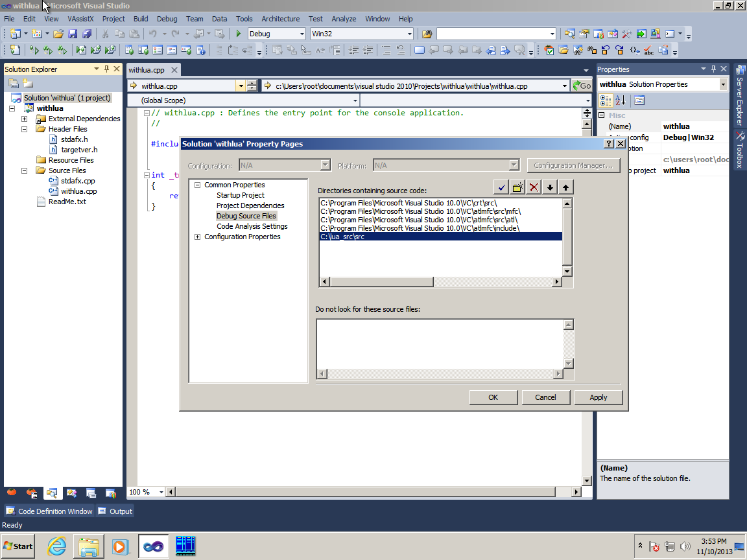Start debugging with green play icon
Viewport: 747px width, 560px height.
tap(238, 34)
